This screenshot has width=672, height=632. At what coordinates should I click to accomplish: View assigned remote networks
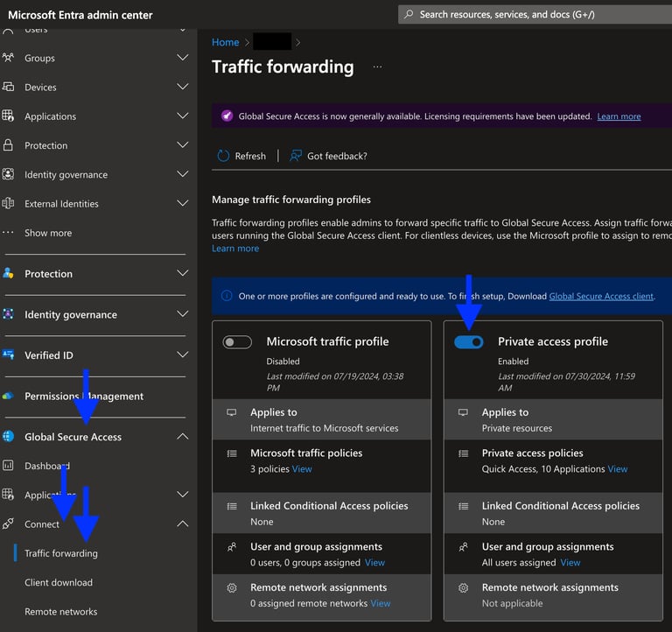click(380, 603)
